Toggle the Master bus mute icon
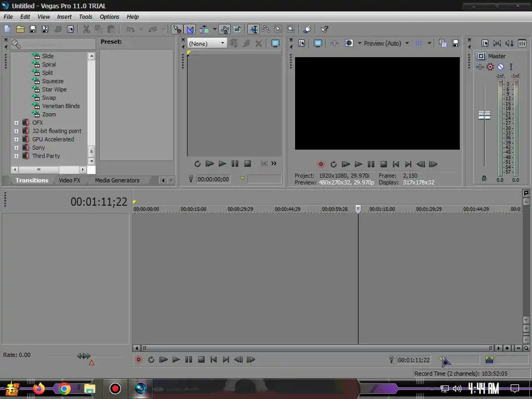The image size is (532, 399). (x=500, y=67)
